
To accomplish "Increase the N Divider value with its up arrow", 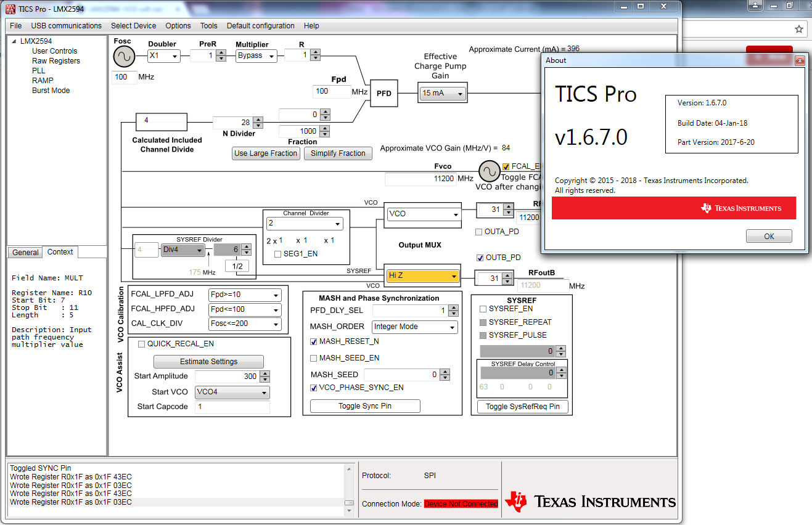I will click(258, 120).
